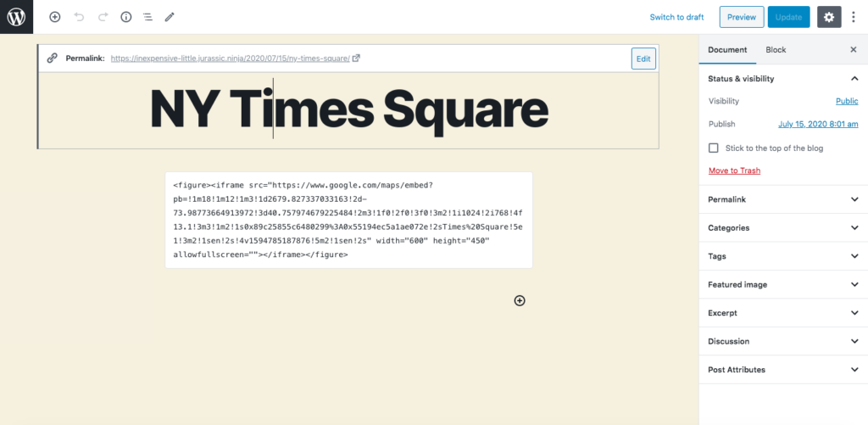Screen dimensions: 868x425
Task: Open the tools pencil icon
Action: click(x=170, y=17)
